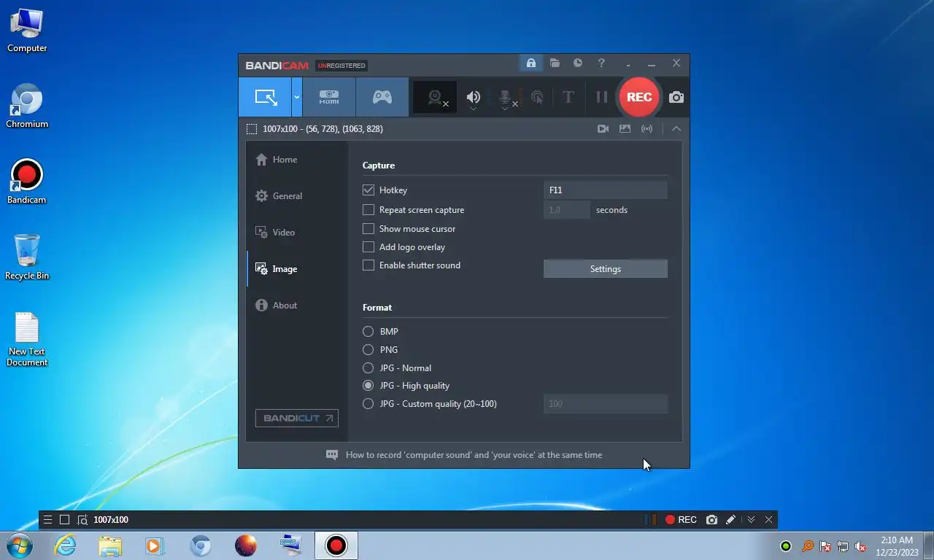
Task: Select BMP image format
Action: (368, 332)
